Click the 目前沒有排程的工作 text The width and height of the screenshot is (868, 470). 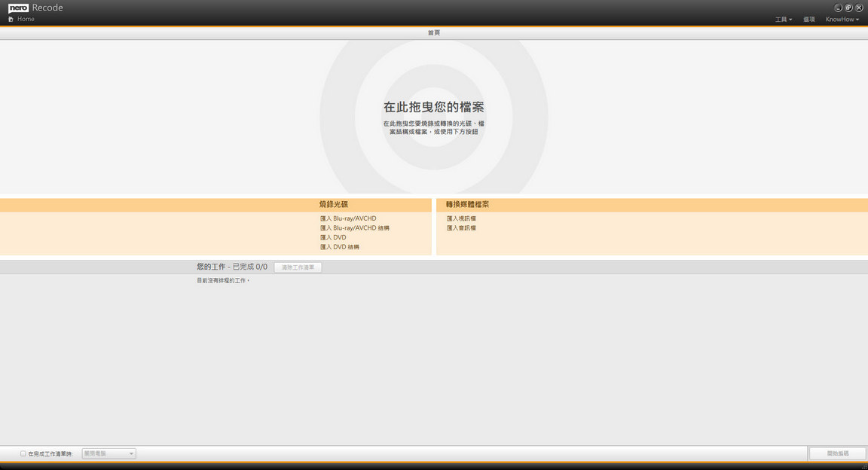[x=223, y=281]
